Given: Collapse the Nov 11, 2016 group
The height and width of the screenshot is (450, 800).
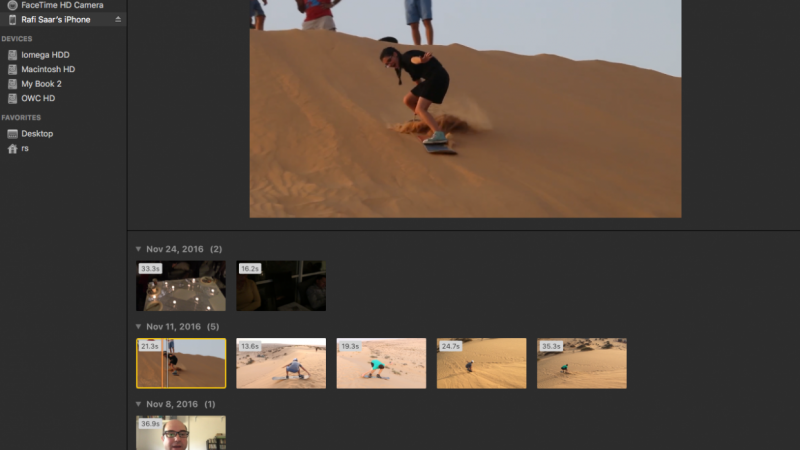Looking at the screenshot, I should point(138,327).
